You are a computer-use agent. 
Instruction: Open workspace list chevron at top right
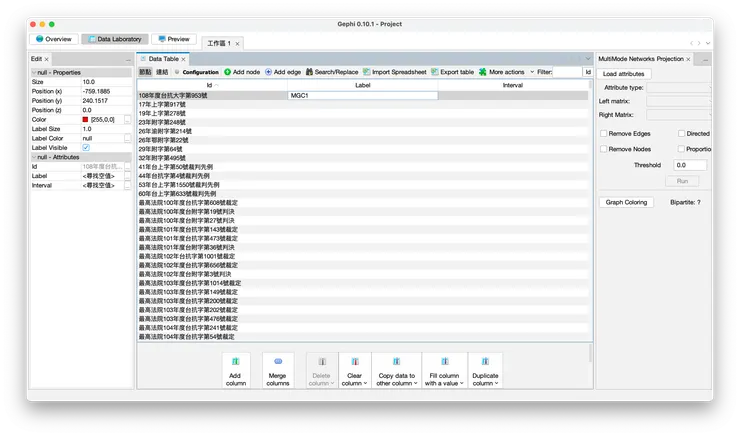click(708, 43)
